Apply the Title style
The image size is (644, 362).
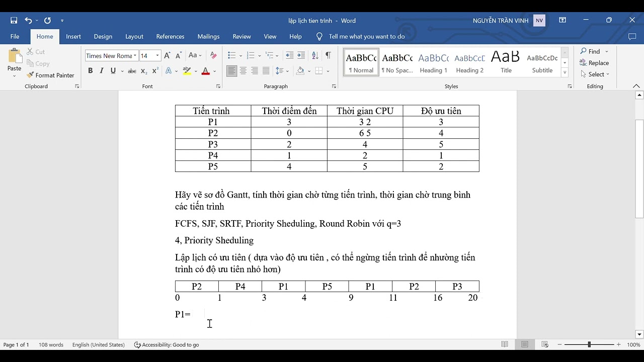pyautogui.click(x=506, y=62)
